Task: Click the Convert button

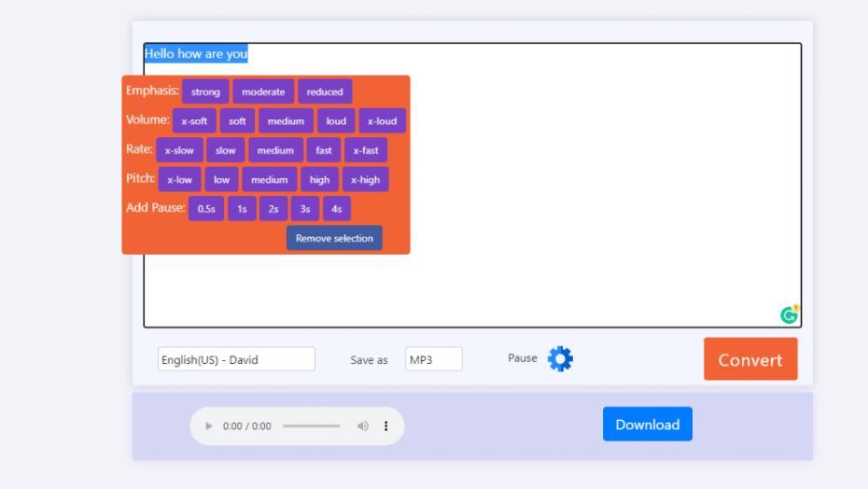Action: pos(750,359)
